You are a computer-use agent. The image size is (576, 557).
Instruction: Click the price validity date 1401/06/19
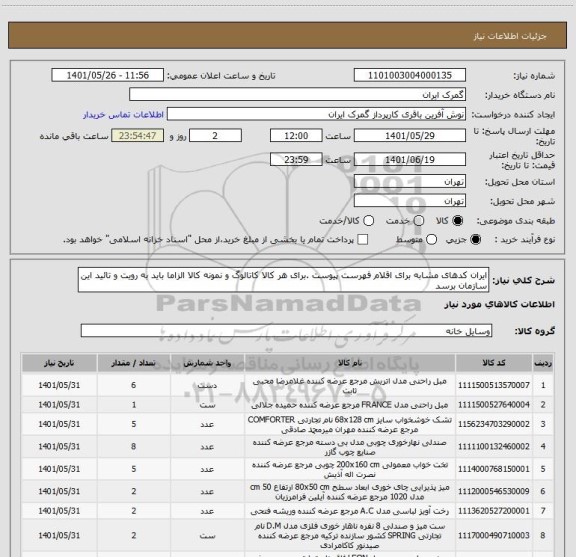click(410, 159)
